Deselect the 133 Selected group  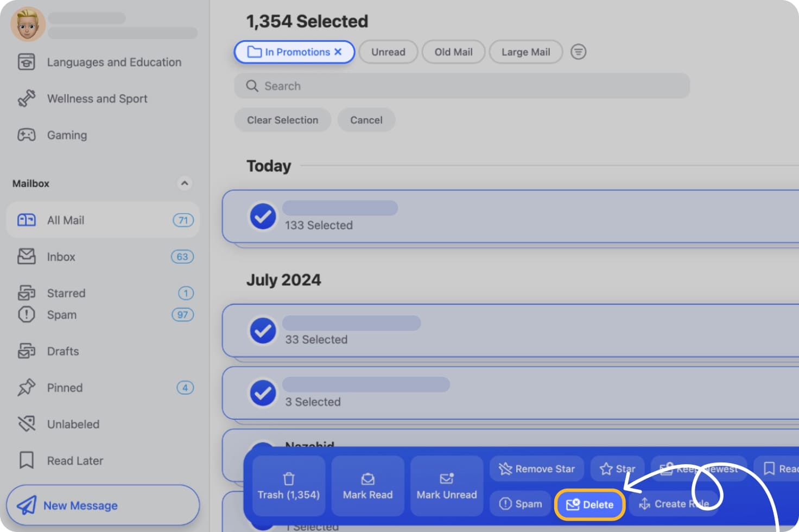point(263,216)
